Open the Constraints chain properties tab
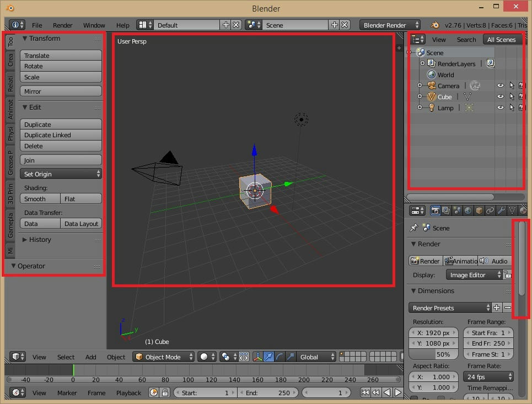Viewport: 532px width, 404px height. [490, 211]
